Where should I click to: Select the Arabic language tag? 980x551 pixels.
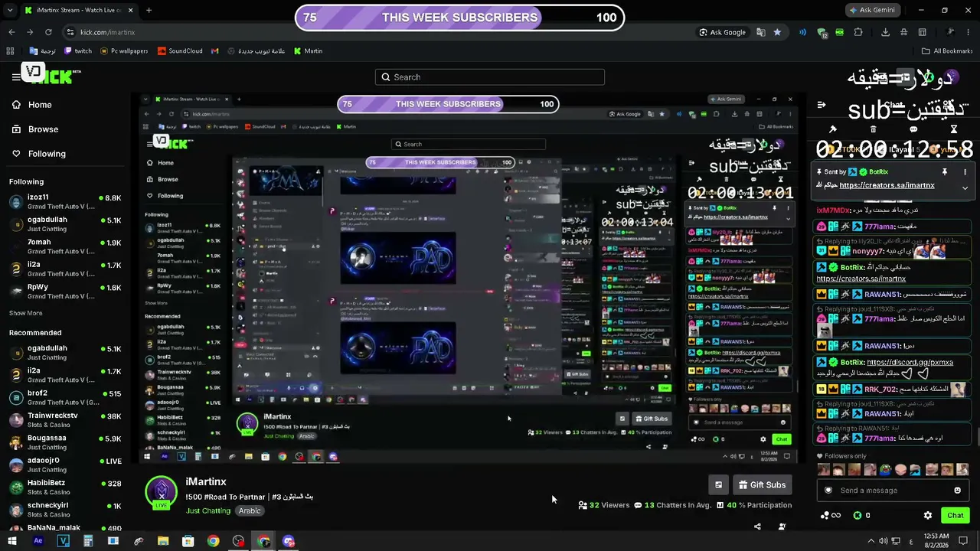250,510
